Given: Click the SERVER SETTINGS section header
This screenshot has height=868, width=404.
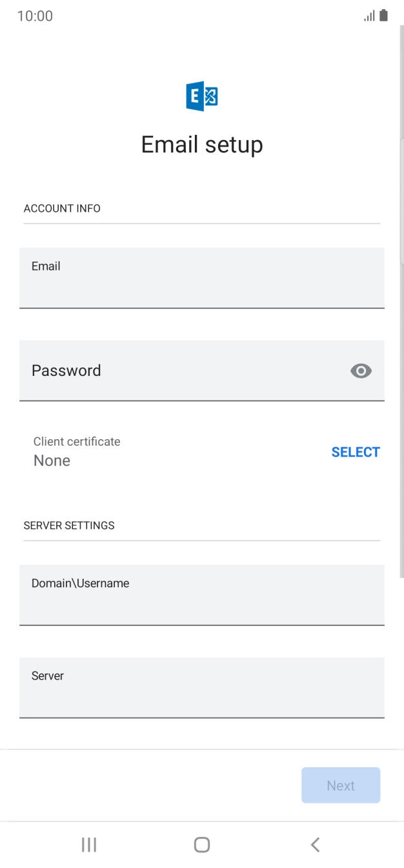Looking at the screenshot, I should pos(68,525).
